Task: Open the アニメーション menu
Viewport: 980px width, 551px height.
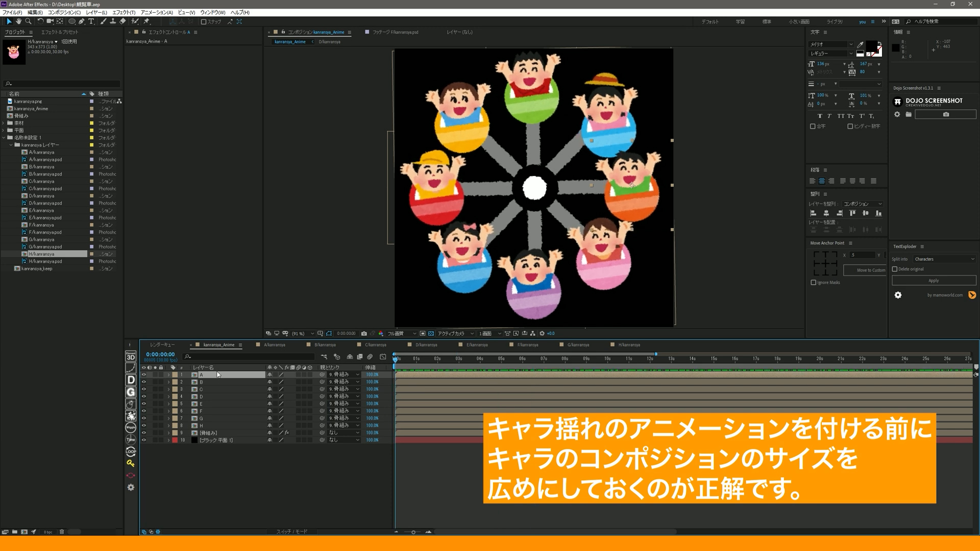Action: pyautogui.click(x=156, y=12)
